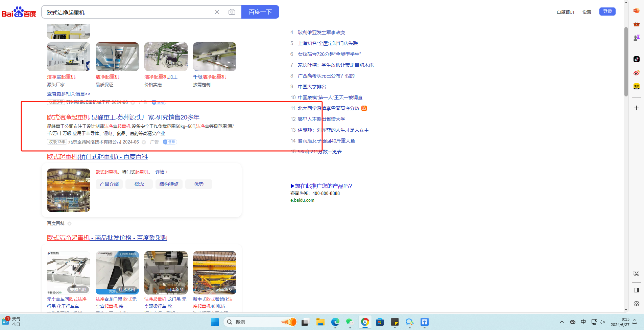
Task: Expand 详情 arrow in the Baike card
Action: point(162,172)
